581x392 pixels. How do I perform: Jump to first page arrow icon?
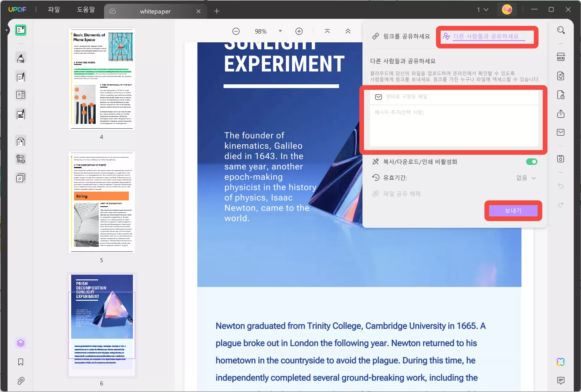(327, 31)
